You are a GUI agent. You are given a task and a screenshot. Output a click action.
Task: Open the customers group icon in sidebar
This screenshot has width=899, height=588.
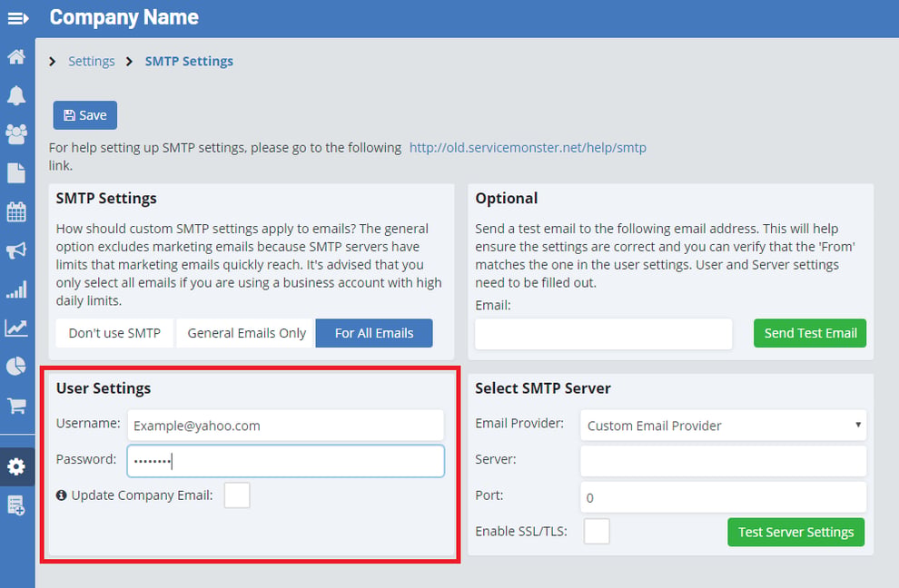(x=16, y=134)
